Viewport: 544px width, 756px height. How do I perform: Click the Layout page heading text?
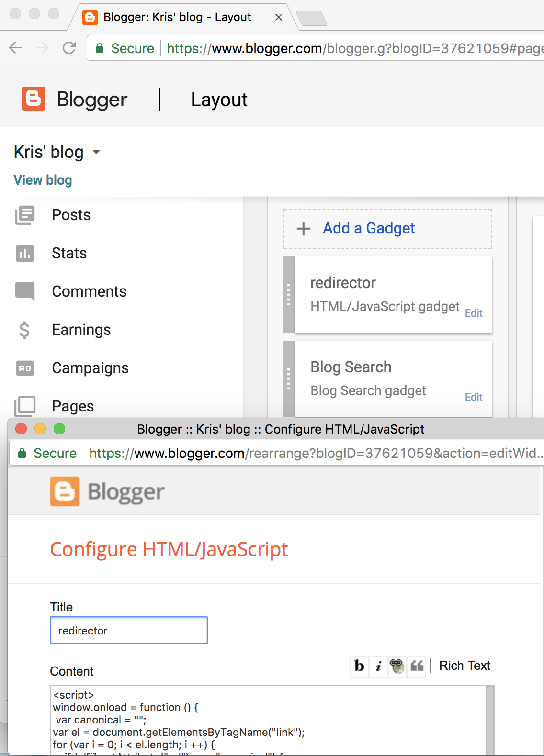(x=219, y=100)
